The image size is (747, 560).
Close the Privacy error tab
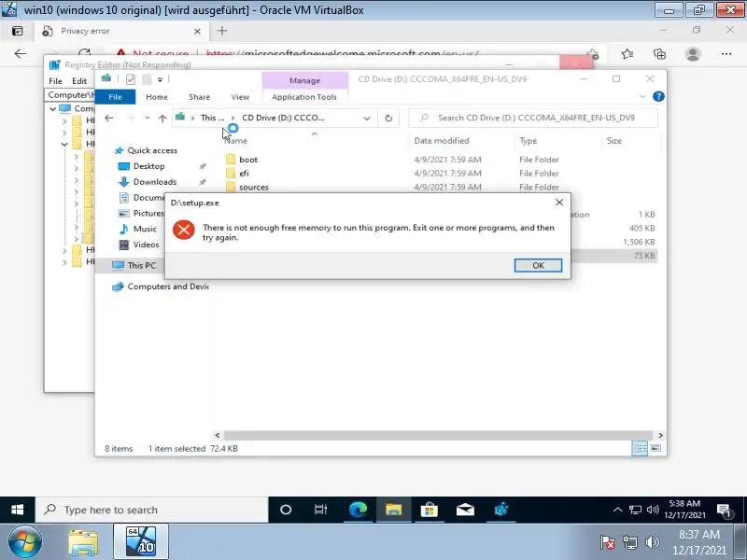pyautogui.click(x=197, y=32)
